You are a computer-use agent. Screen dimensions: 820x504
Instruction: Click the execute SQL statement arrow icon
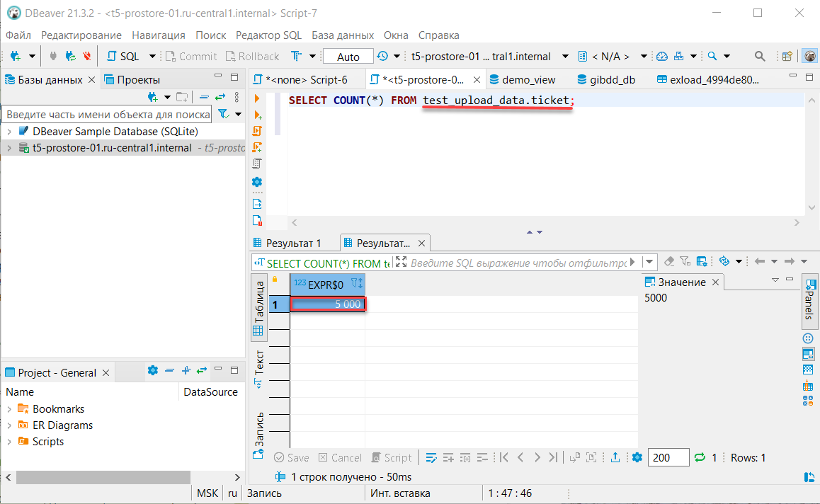[x=257, y=98]
